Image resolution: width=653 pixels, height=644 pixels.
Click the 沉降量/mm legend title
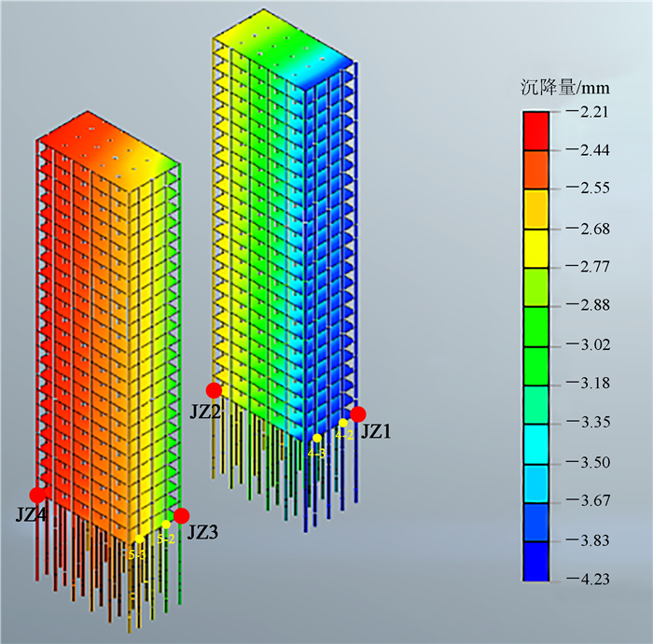tap(564, 89)
